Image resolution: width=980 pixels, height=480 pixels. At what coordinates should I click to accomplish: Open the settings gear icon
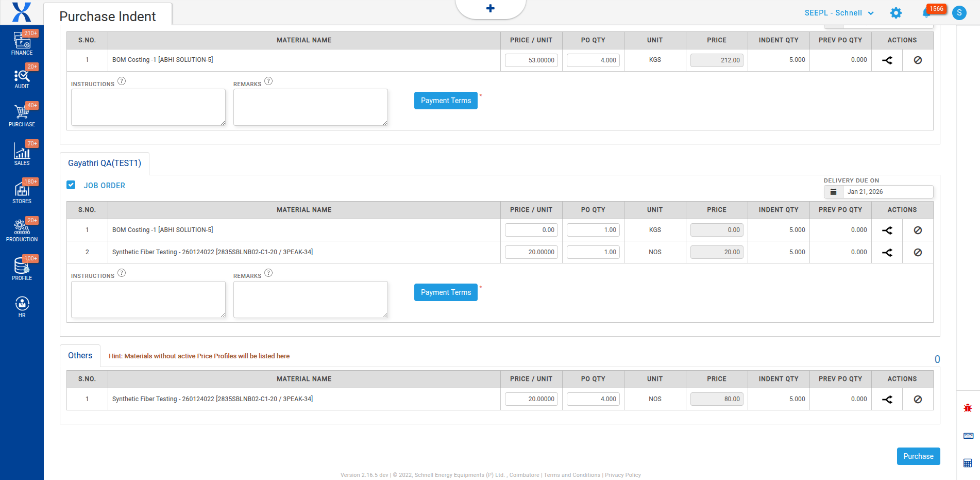(x=896, y=13)
